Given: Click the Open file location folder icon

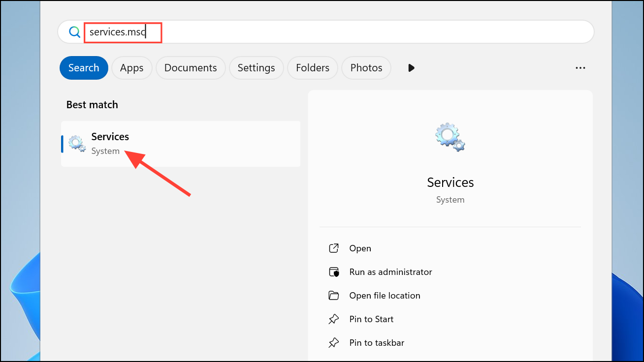Looking at the screenshot, I should (x=334, y=296).
